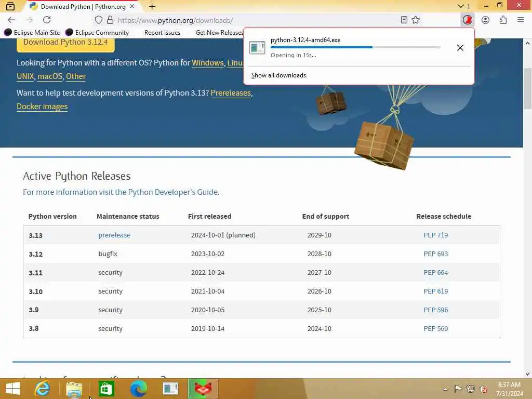Click the page vertical scrollbar thumb
532x399 pixels.
pos(527,88)
